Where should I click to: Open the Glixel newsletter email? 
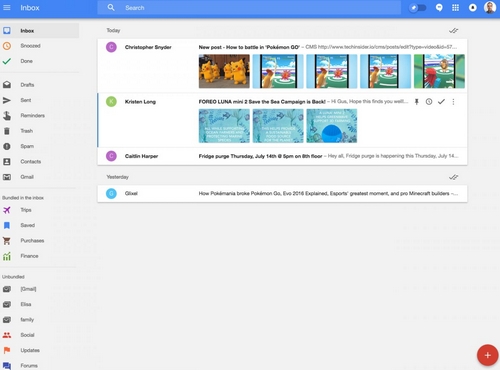point(282,193)
